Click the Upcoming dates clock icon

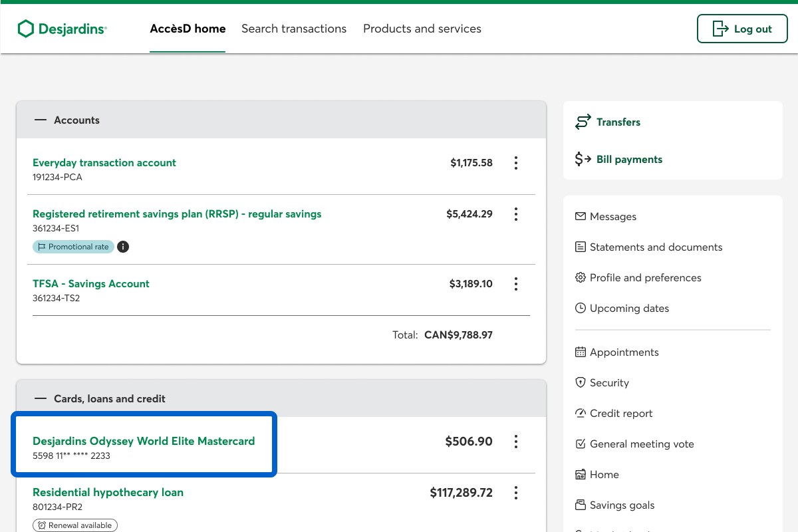581,309
